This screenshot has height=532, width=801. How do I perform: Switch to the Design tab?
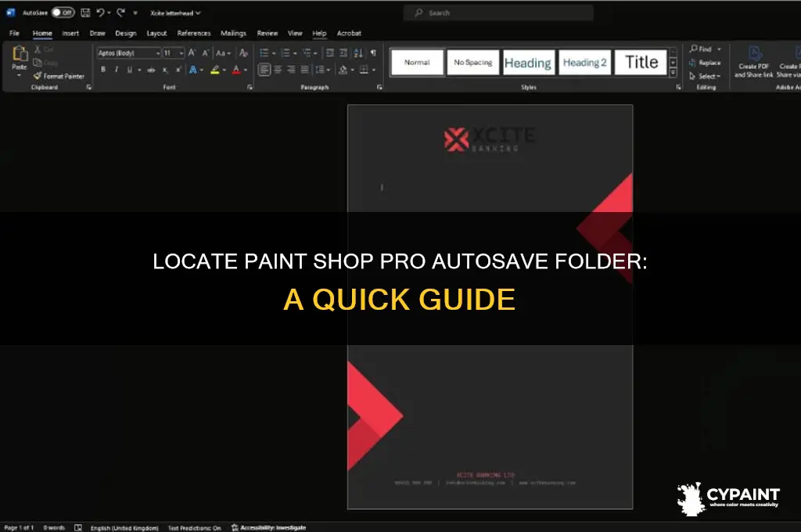(126, 33)
